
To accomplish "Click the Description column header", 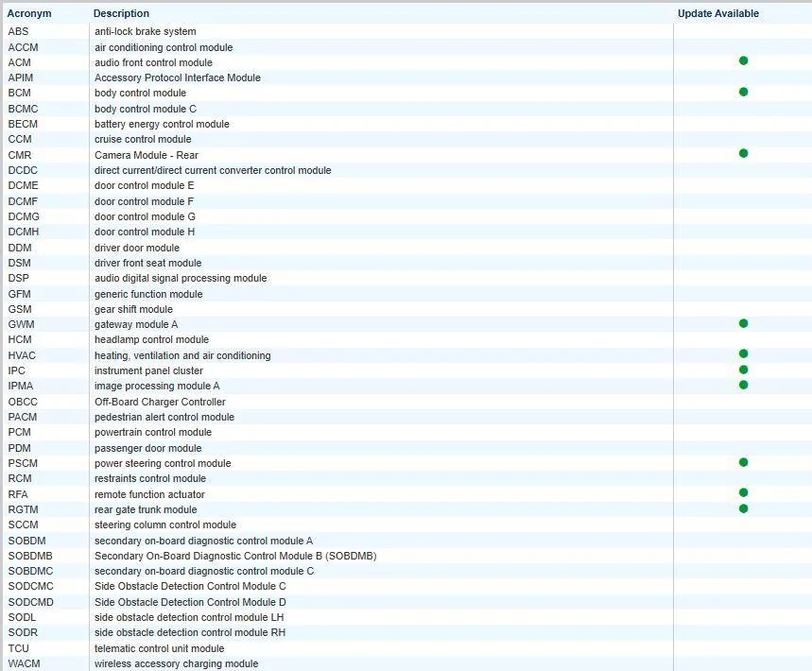I will (121, 13).
